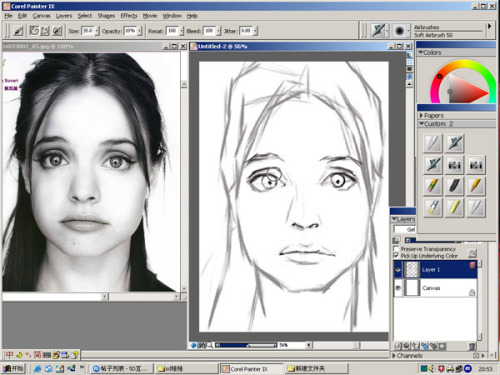Image resolution: width=500 pixels, height=375 pixels.
Task: Select the yellow pencil in Custom palette
Action: [476, 186]
